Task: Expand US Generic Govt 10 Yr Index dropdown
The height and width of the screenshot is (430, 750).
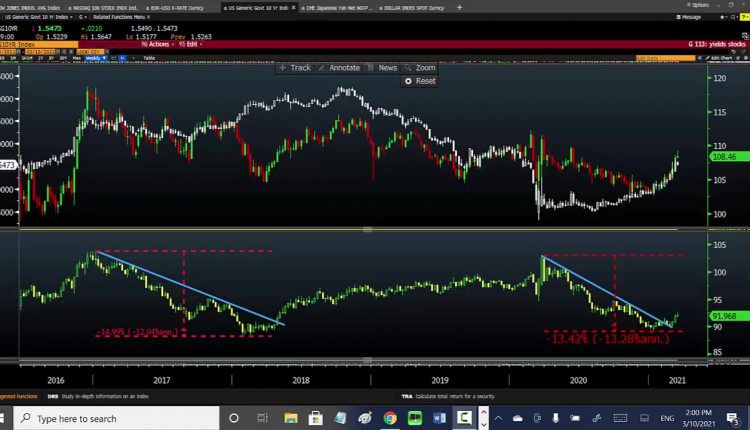Action: (x=38, y=17)
